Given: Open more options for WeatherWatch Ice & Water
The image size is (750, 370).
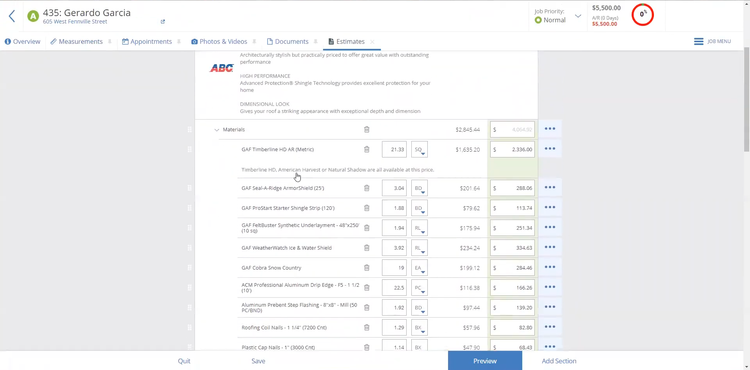Looking at the screenshot, I should coord(550,247).
